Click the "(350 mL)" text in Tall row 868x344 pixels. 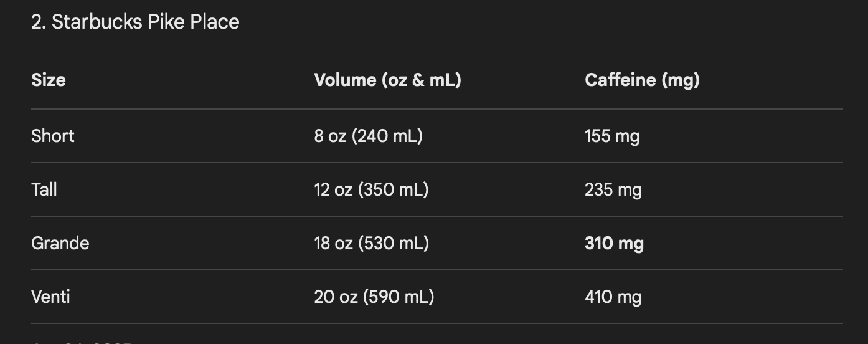(393, 189)
